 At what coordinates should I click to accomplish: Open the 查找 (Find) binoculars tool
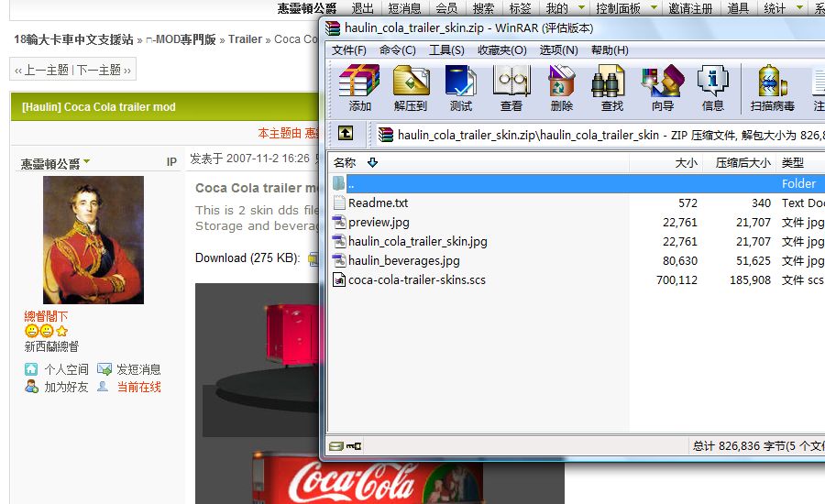[x=611, y=88]
